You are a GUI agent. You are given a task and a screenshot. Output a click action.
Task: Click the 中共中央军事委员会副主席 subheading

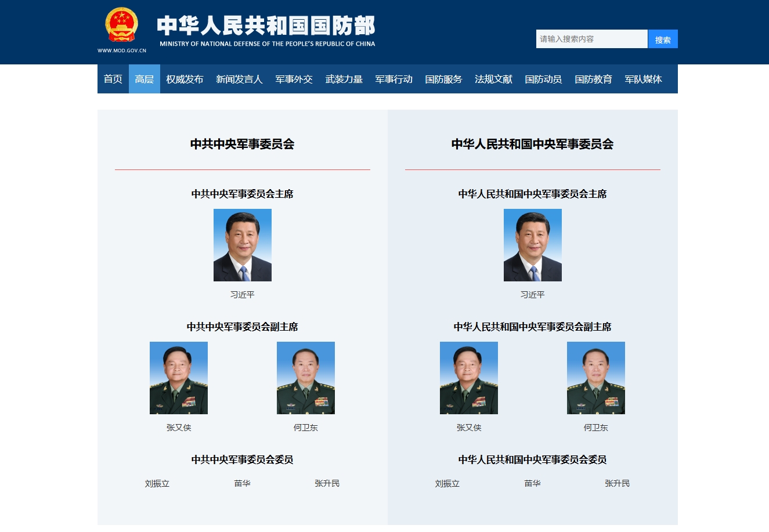click(243, 327)
